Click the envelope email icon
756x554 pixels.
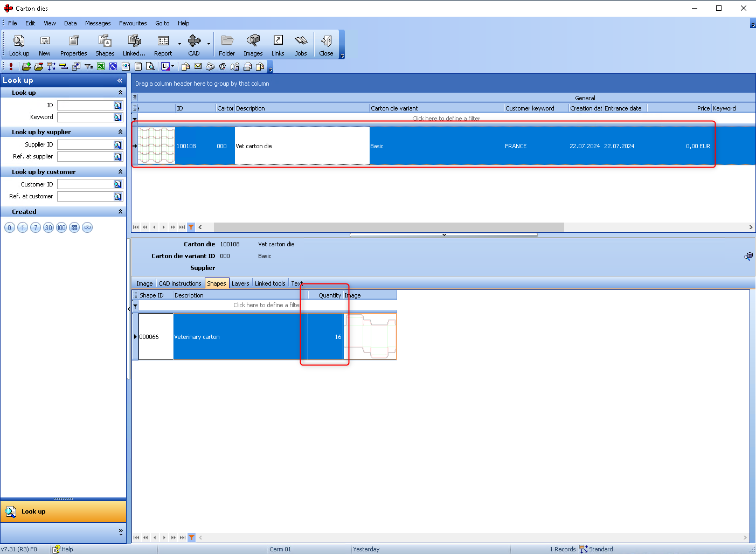pyautogui.click(x=198, y=66)
